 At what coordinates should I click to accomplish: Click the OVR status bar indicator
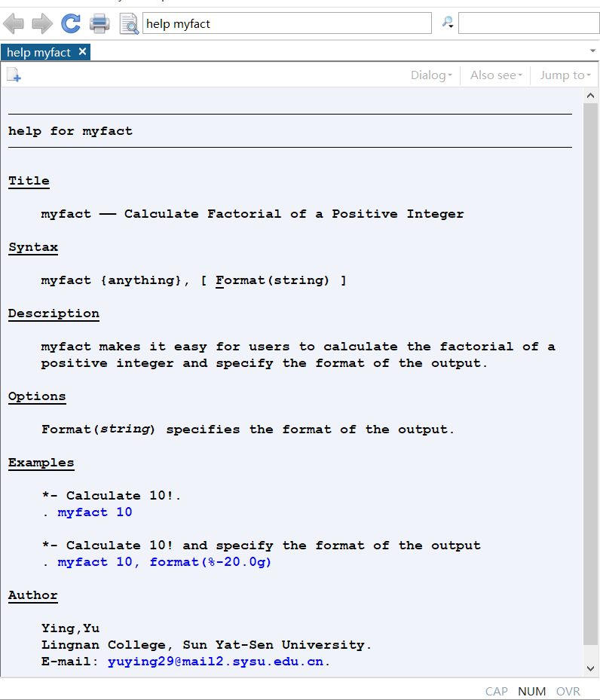(x=568, y=691)
